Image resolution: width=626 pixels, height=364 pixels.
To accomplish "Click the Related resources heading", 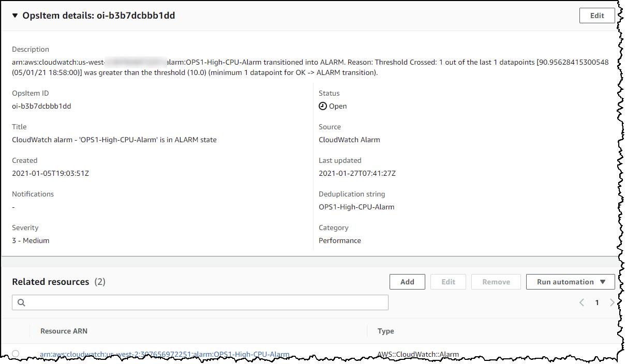I will click(x=51, y=282).
